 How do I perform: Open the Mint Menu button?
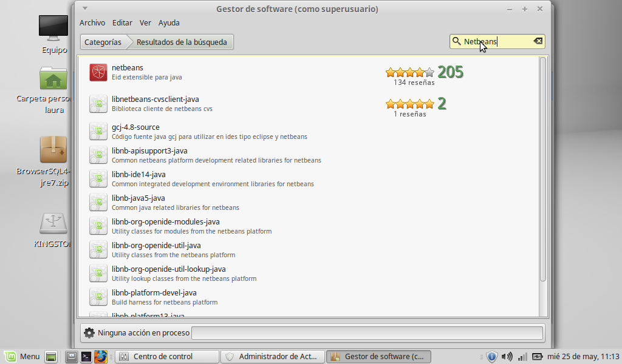[x=22, y=357]
